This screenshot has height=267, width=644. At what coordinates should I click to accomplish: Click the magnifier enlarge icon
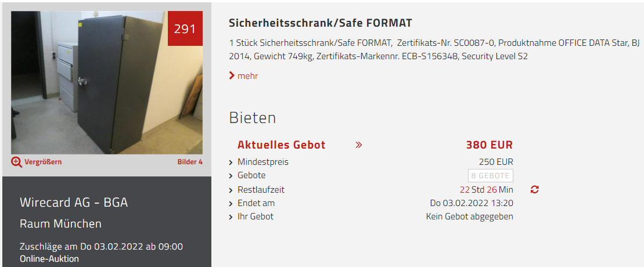[x=17, y=162]
